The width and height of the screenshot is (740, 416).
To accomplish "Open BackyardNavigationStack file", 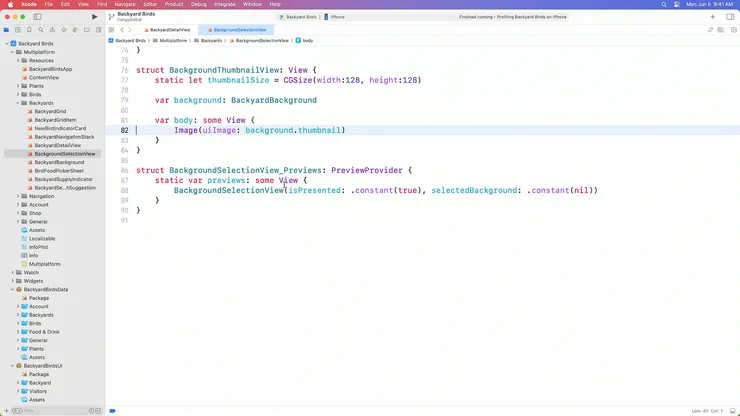I will [x=64, y=137].
